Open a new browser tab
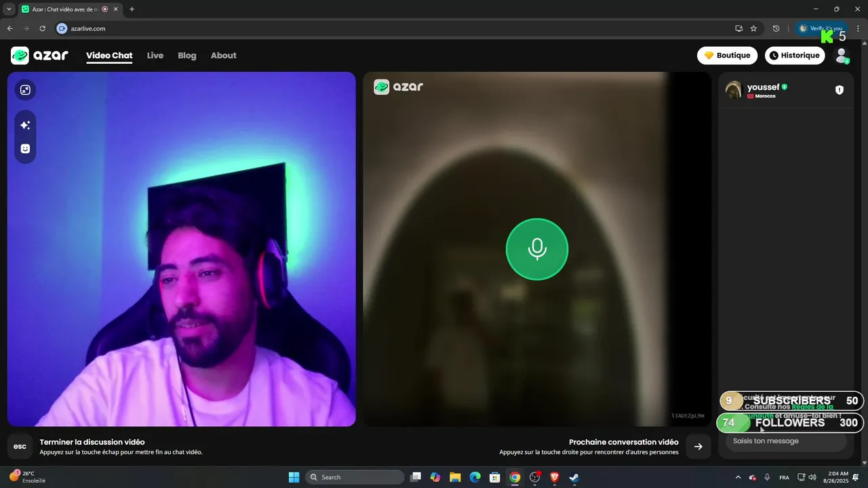 [x=132, y=9]
